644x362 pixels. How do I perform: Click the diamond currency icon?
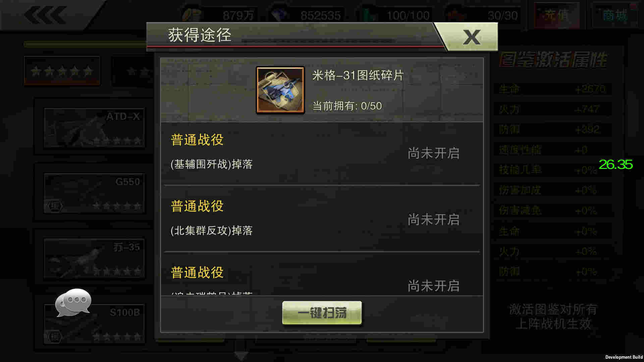click(278, 15)
